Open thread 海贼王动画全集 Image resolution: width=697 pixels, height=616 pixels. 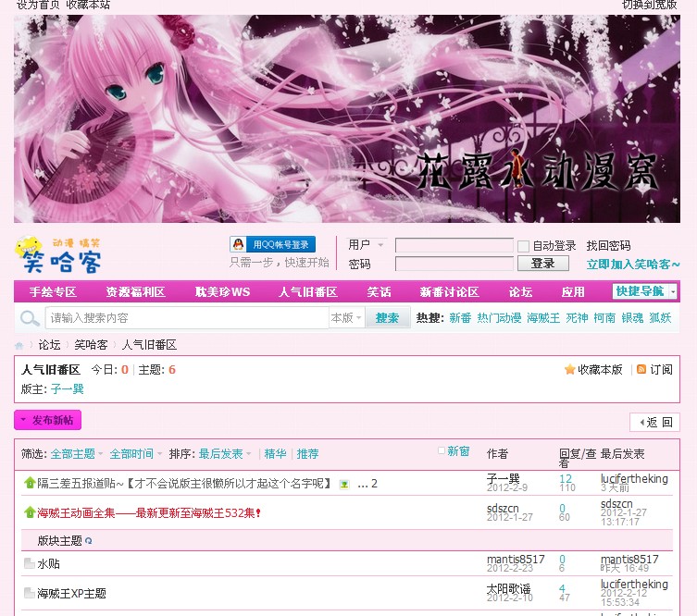148,513
